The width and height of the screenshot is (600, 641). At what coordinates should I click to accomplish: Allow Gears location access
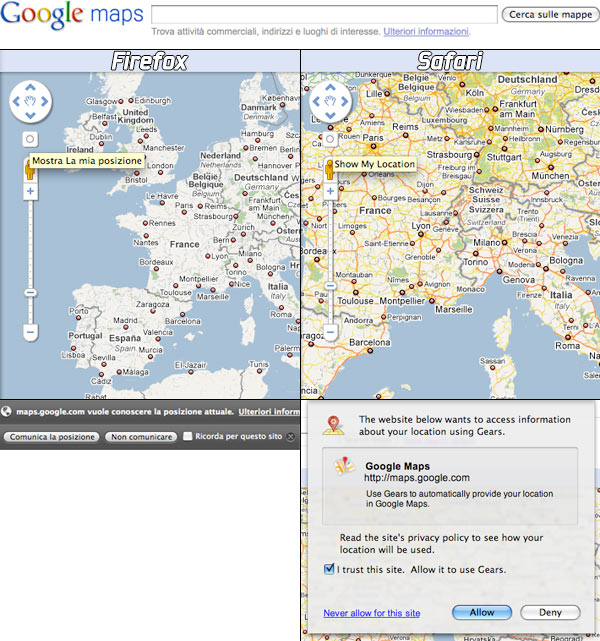click(481, 612)
